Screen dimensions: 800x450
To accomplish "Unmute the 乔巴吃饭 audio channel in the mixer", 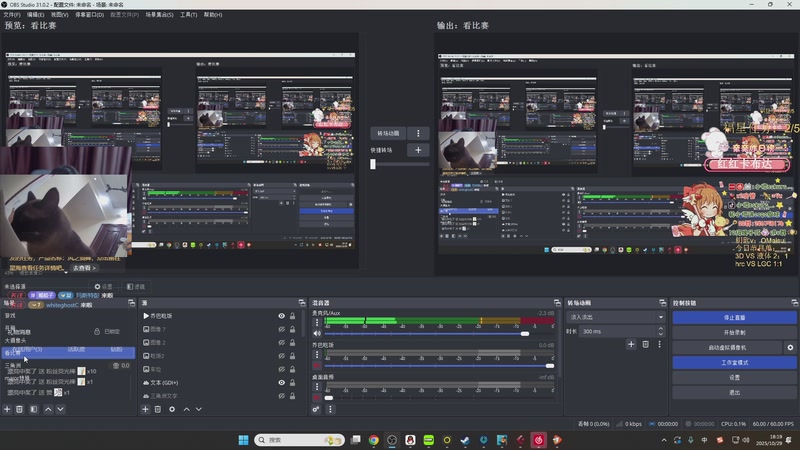I will click(317, 366).
